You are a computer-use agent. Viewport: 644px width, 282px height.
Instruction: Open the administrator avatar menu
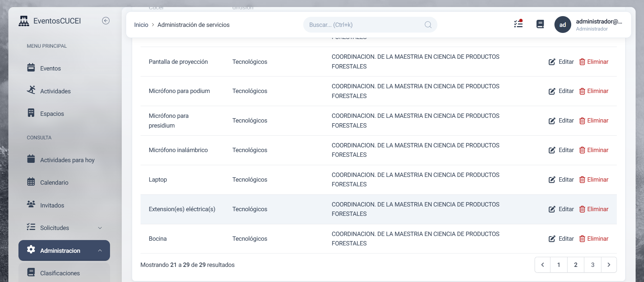(562, 25)
